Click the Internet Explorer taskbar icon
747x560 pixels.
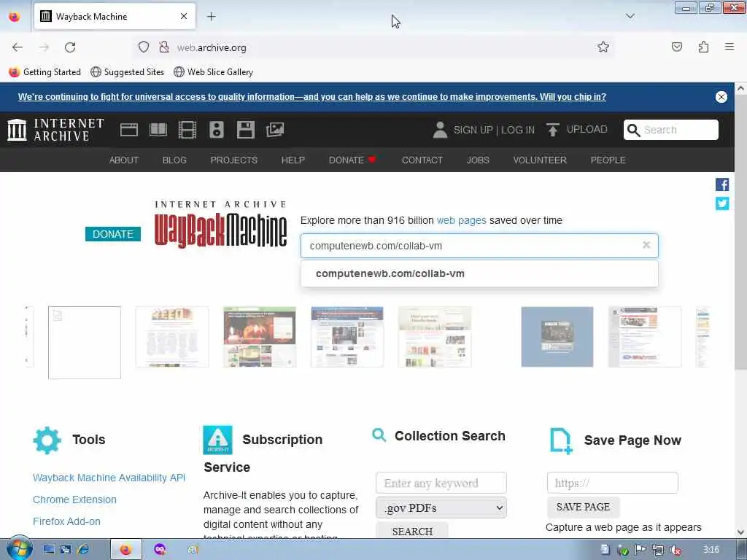pyautogui.click(x=83, y=550)
